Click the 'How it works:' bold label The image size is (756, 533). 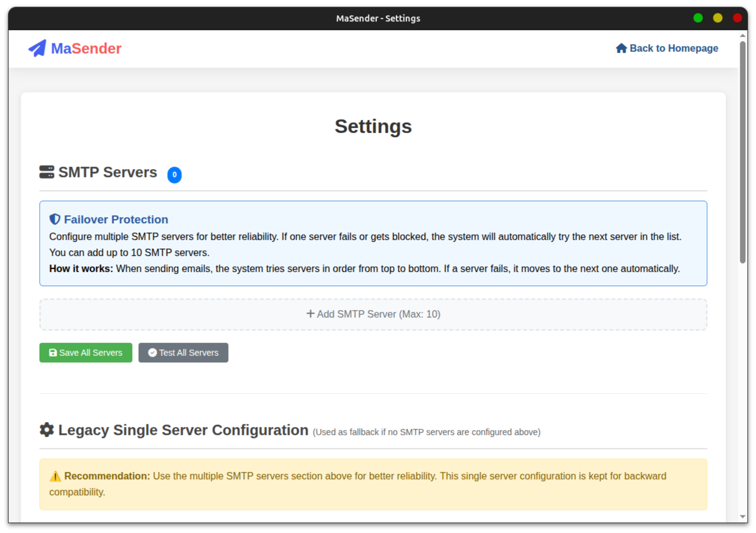point(81,269)
